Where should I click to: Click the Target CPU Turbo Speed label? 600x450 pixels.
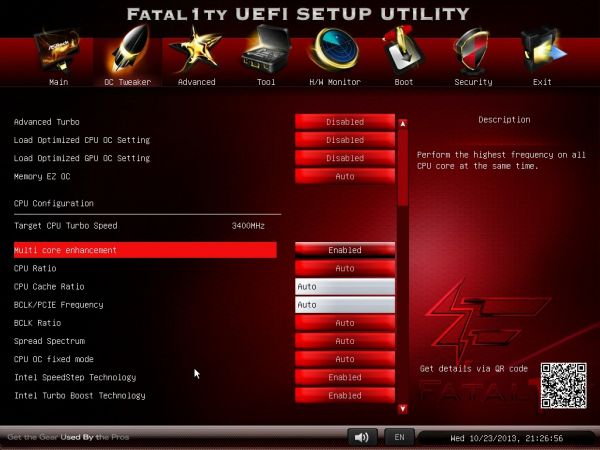(66, 226)
